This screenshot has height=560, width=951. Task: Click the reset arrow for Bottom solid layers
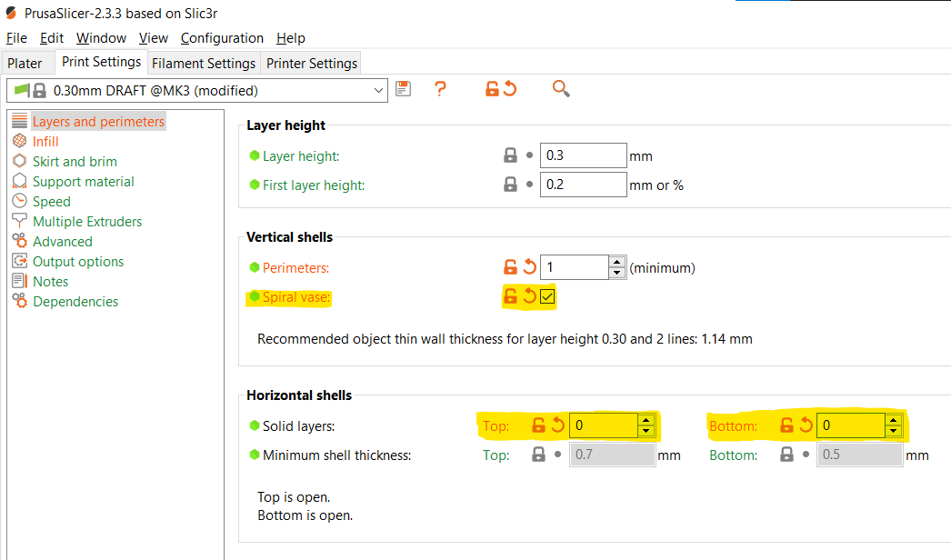(806, 425)
